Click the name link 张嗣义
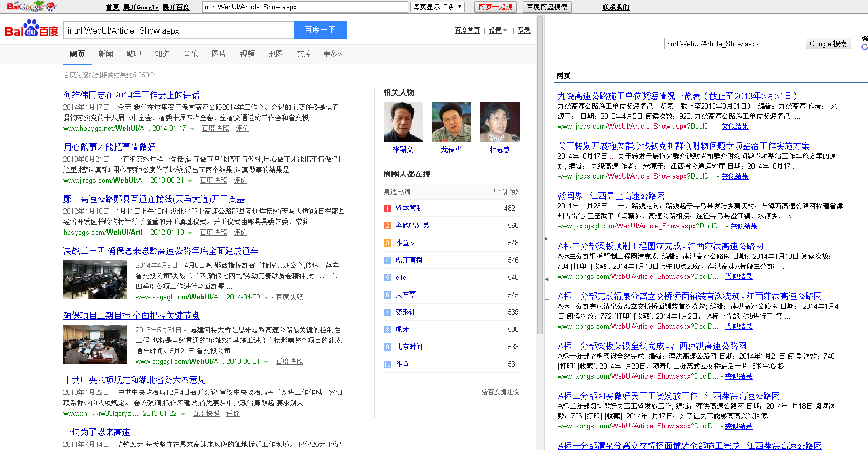This screenshot has width=868, height=450. tap(403, 150)
